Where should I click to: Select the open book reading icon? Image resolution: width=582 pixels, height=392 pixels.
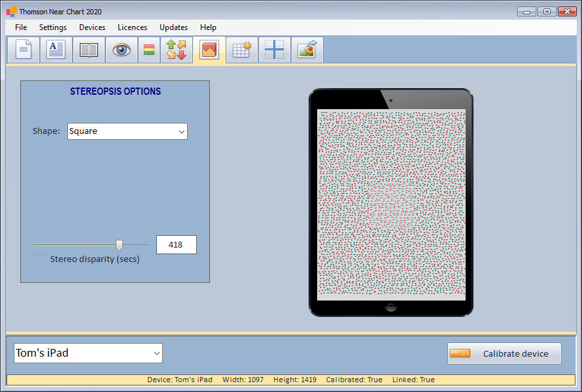coord(89,50)
